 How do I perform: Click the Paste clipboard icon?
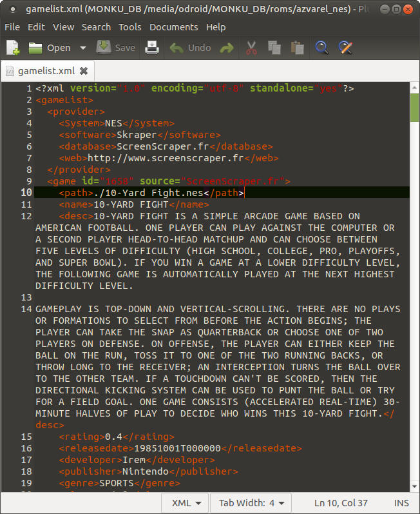pos(297,48)
